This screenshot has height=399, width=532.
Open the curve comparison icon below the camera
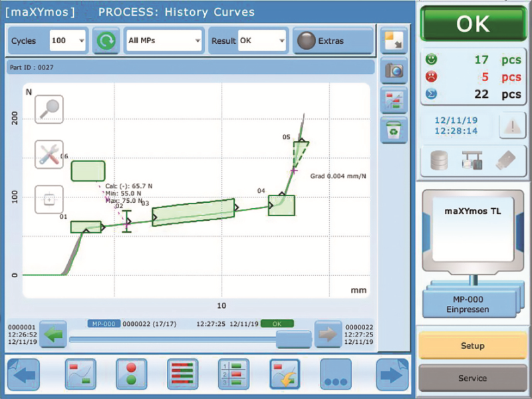coord(394,101)
